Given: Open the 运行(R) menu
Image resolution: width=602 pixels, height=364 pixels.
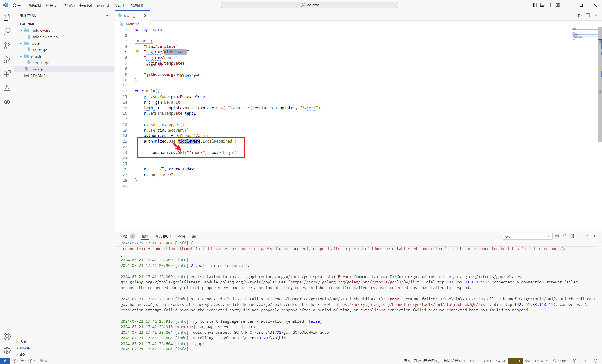Looking at the screenshot, I should tap(103, 5).
